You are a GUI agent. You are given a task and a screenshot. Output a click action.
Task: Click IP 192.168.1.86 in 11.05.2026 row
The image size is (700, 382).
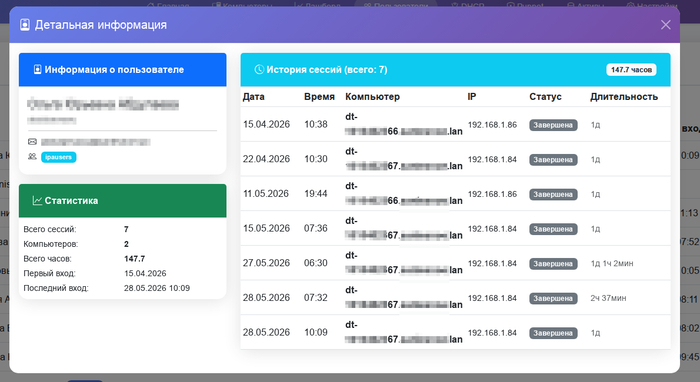click(x=492, y=194)
